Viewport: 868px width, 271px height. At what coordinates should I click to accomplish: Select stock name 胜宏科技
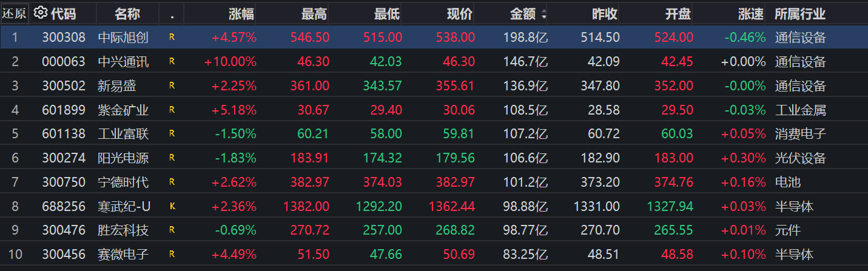123,230
